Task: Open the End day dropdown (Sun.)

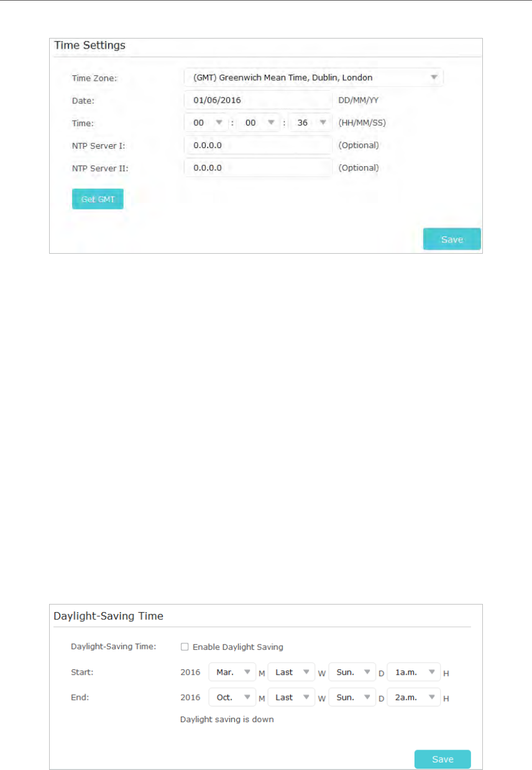Action: [x=352, y=697]
